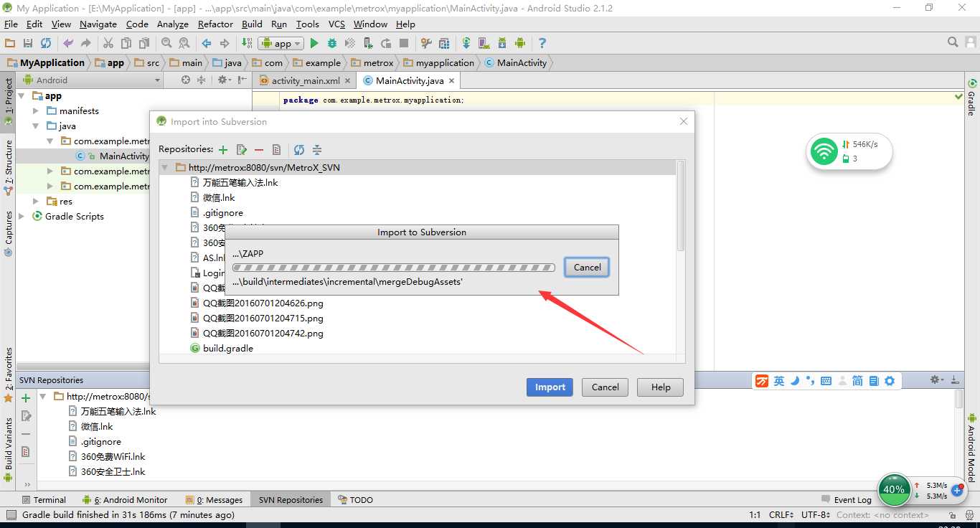Select MainActivity in the project tree
Viewport: 980px width, 528px height.
point(124,156)
